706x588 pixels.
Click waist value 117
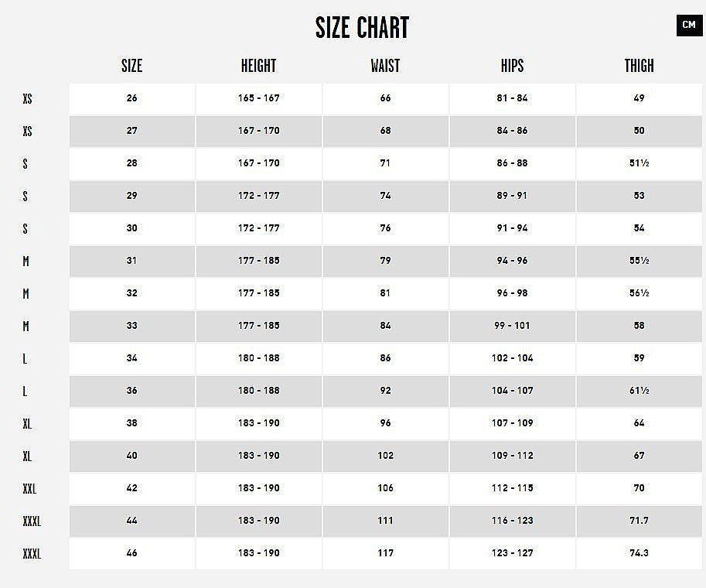[385, 553]
